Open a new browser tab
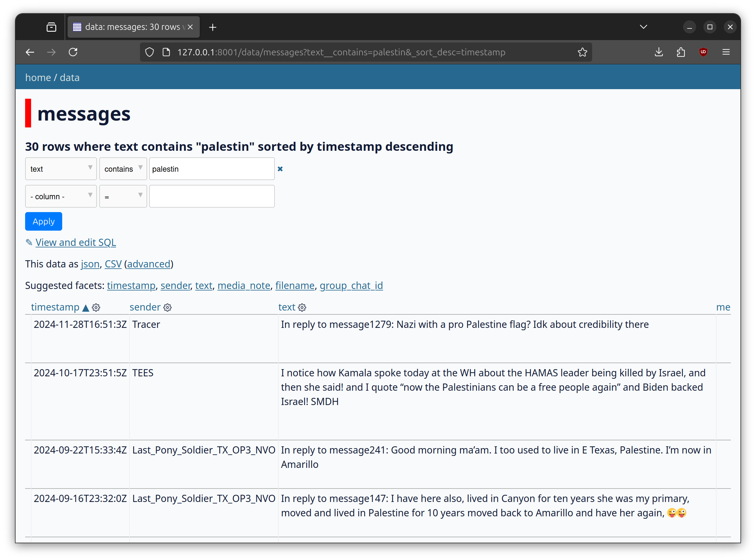This screenshot has width=756, height=560. pos(212,27)
